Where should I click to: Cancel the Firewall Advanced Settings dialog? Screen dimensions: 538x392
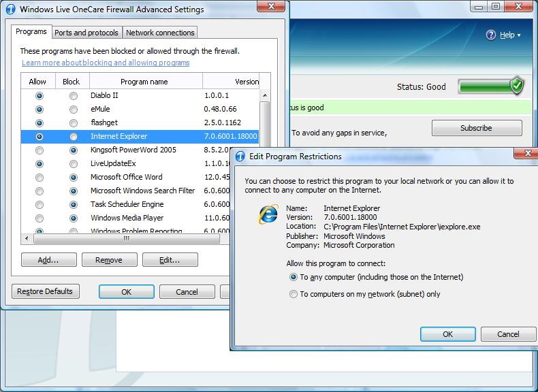tap(187, 292)
